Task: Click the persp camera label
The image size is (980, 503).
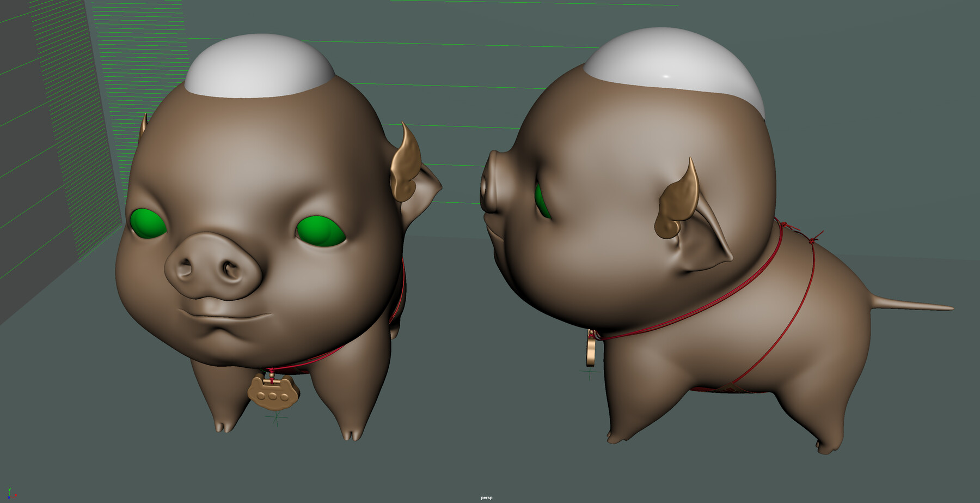Action: point(486,498)
